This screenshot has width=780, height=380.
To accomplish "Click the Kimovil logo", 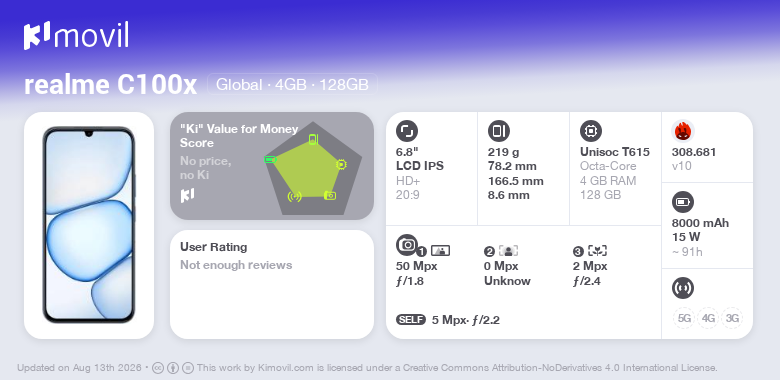I will pyautogui.click(x=76, y=35).
